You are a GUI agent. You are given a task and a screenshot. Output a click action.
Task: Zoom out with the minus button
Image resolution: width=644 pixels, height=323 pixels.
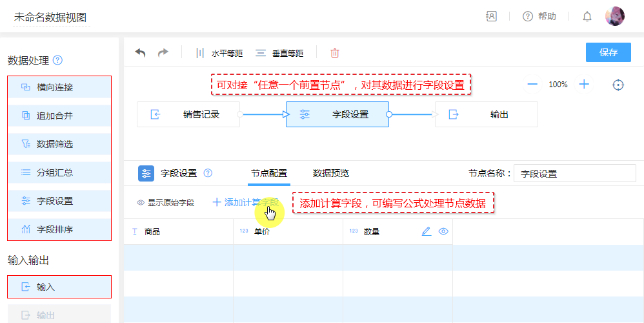point(532,85)
